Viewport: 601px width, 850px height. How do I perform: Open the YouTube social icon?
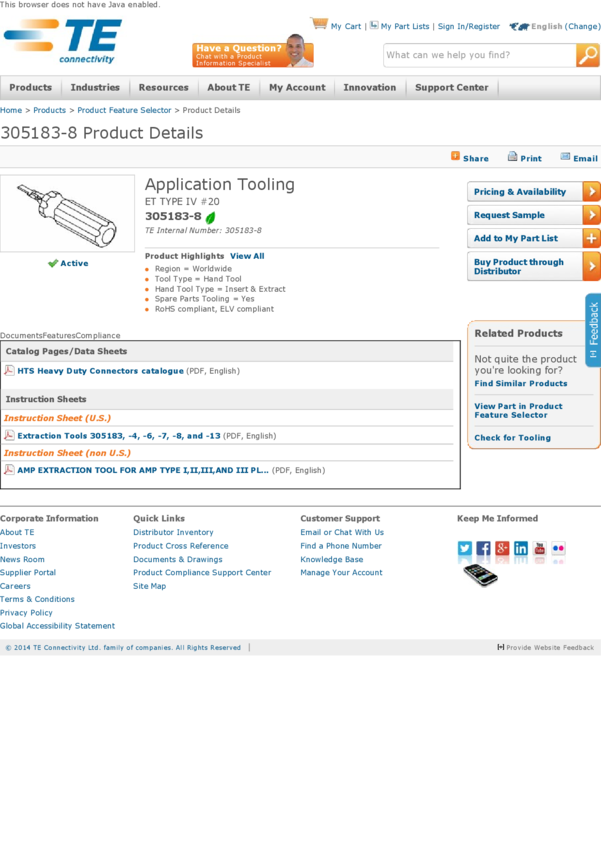(x=540, y=548)
